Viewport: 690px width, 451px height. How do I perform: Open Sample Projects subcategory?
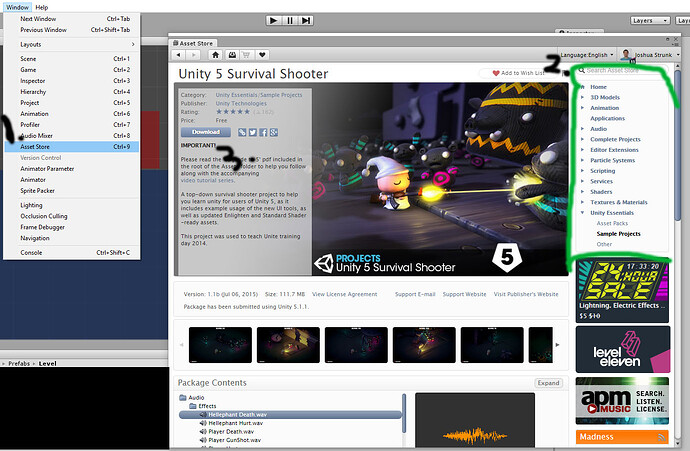point(618,234)
